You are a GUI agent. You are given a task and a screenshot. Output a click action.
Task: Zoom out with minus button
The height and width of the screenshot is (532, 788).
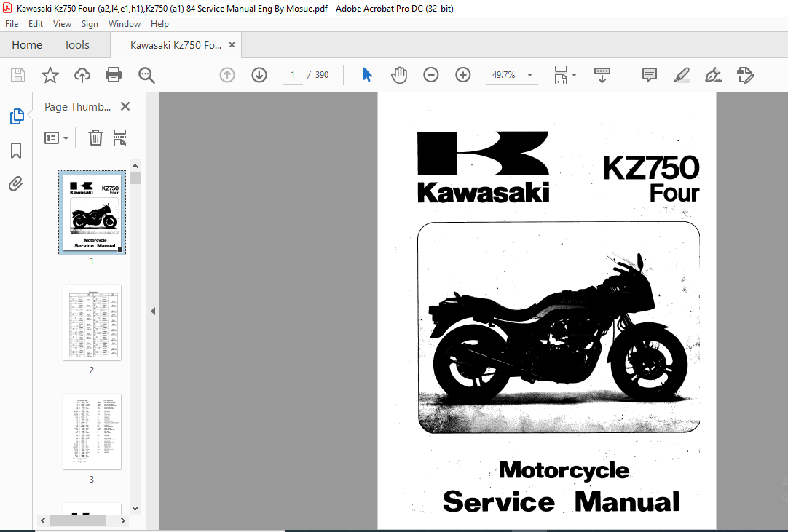pyautogui.click(x=430, y=76)
